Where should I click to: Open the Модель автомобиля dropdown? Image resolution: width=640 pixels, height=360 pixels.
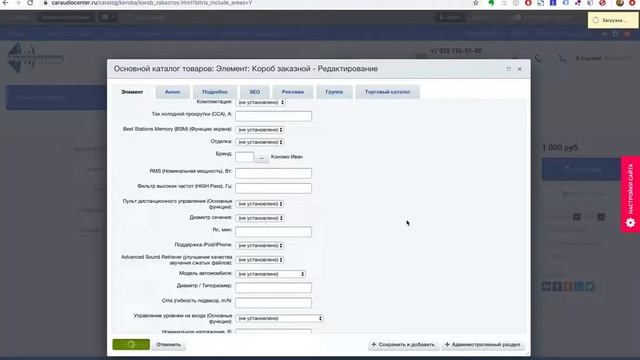[x=271, y=274]
